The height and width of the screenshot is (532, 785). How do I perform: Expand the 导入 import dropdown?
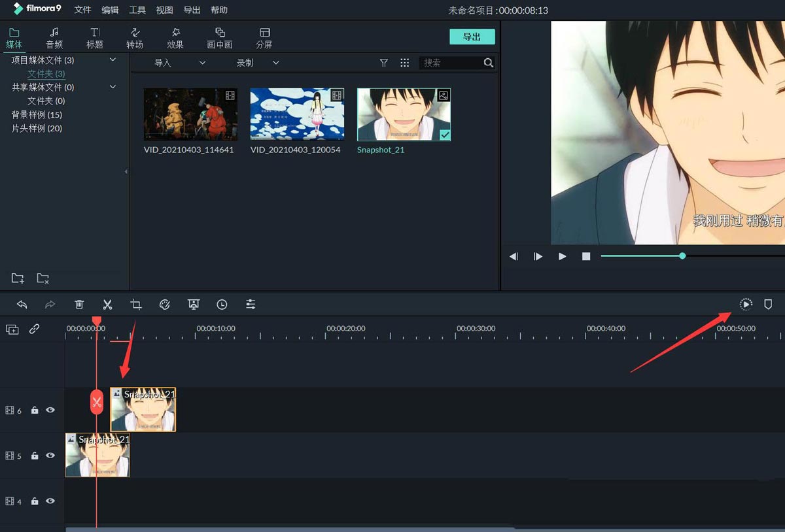201,62
